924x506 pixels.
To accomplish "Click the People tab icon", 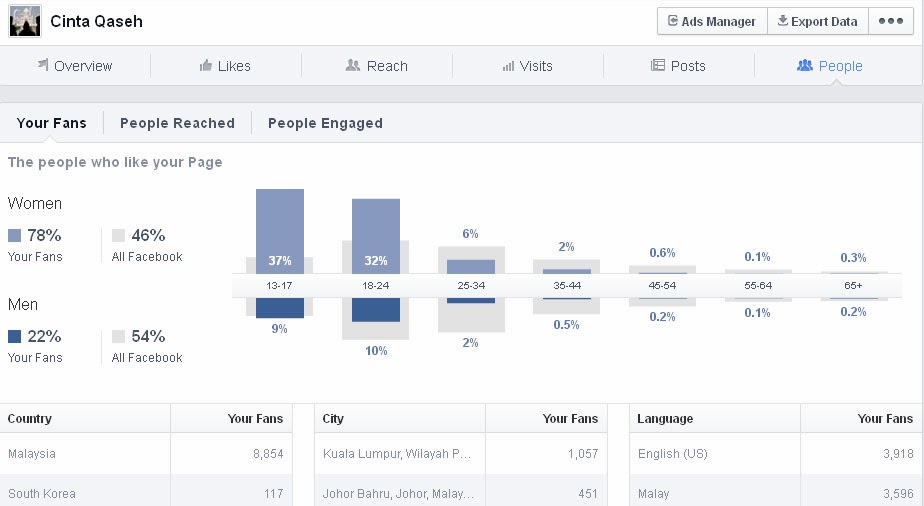I will pos(804,65).
